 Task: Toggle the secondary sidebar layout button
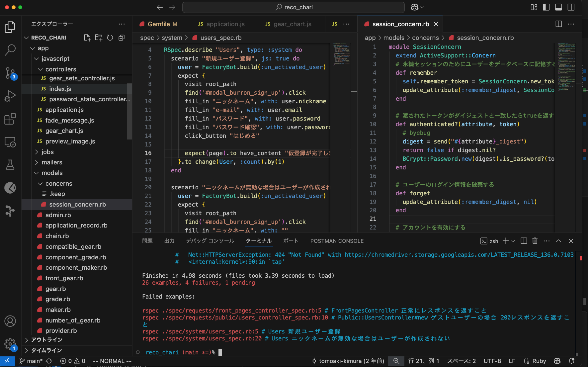571,7
